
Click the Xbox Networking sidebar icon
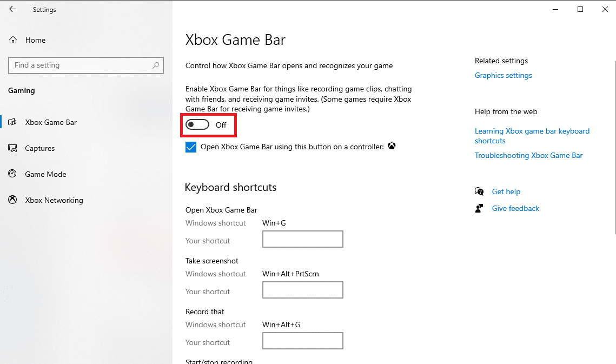pyautogui.click(x=12, y=200)
